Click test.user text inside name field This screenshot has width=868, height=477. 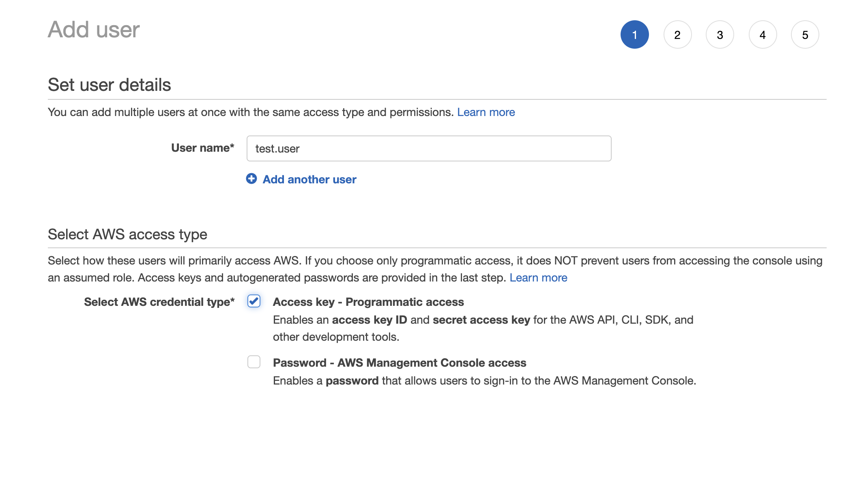coord(277,149)
